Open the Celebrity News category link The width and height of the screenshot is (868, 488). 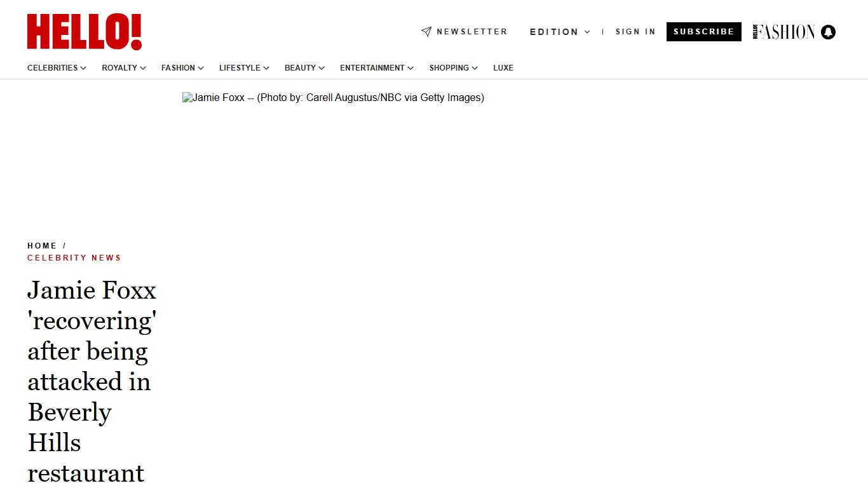[74, 258]
